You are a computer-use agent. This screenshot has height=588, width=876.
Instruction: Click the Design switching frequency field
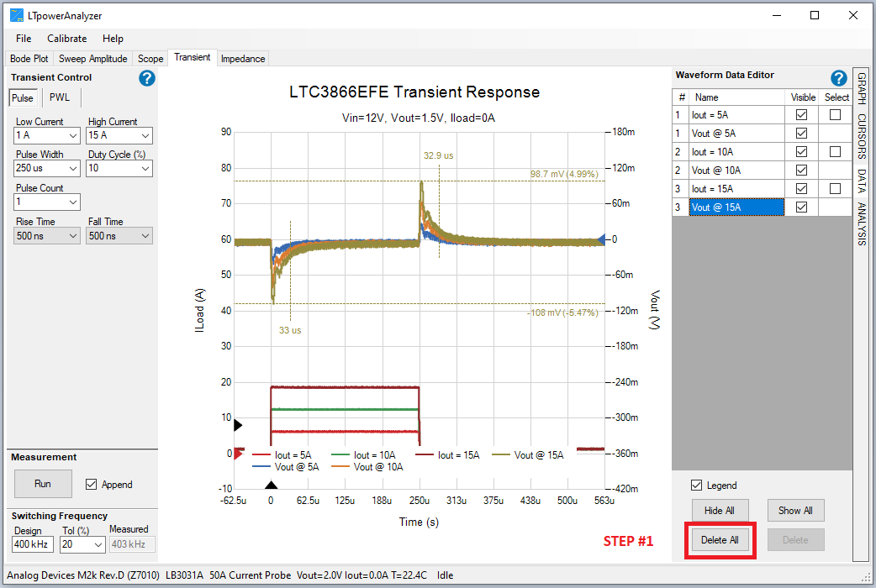[32, 545]
